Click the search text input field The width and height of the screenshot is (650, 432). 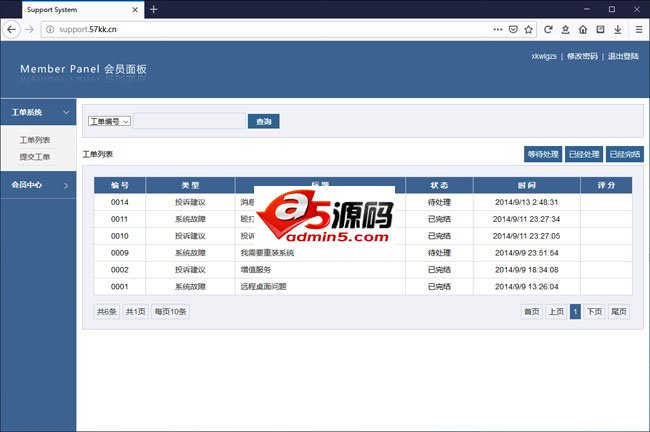[189, 121]
